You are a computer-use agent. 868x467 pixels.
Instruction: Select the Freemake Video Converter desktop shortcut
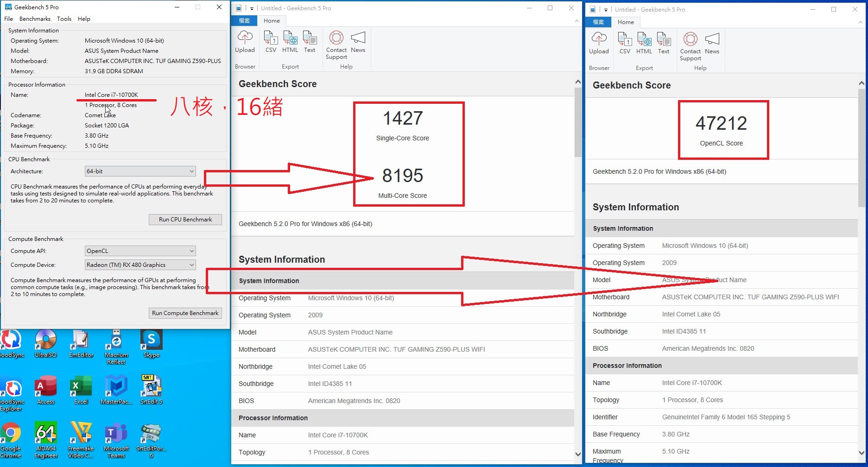click(x=81, y=440)
